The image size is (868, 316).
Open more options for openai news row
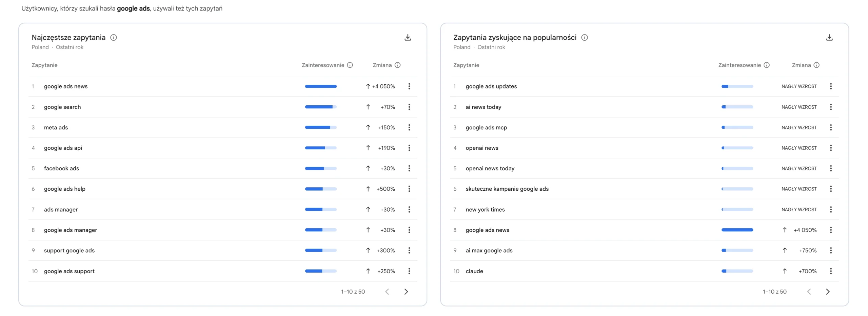[x=831, y=148]
